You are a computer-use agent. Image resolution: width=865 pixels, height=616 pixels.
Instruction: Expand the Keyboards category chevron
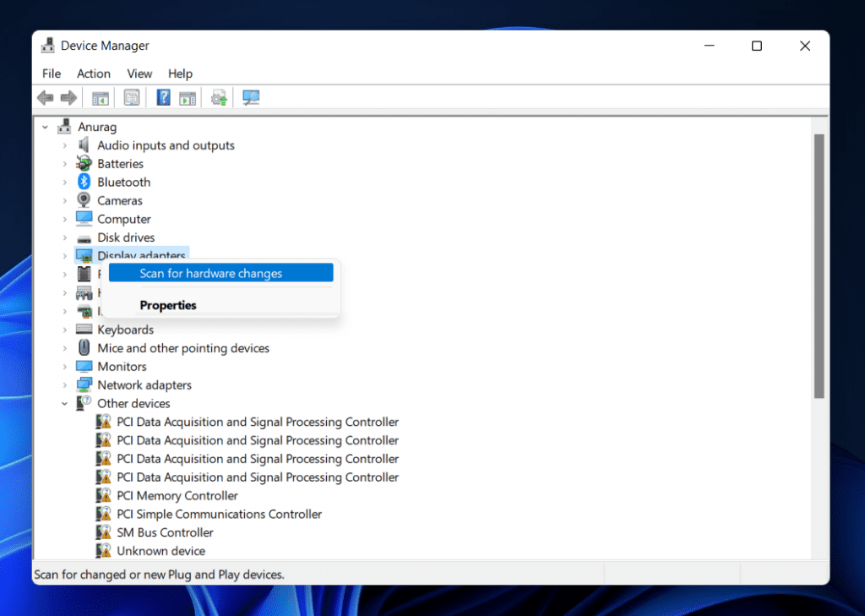pyautogui.click(x=65, y=330)
